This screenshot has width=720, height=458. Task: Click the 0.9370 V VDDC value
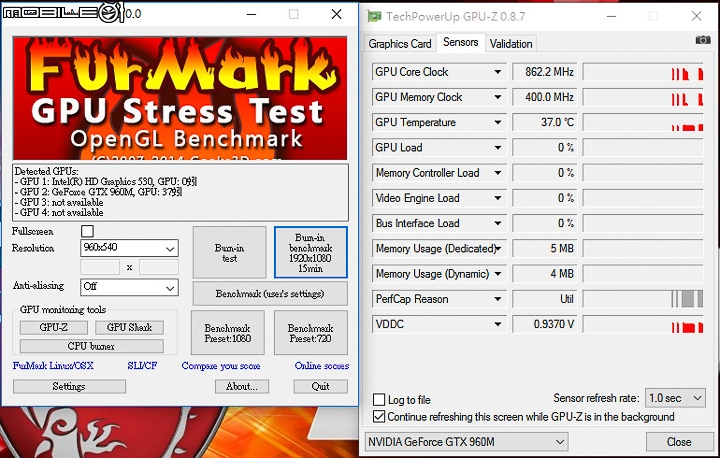[x=545, y=324]
